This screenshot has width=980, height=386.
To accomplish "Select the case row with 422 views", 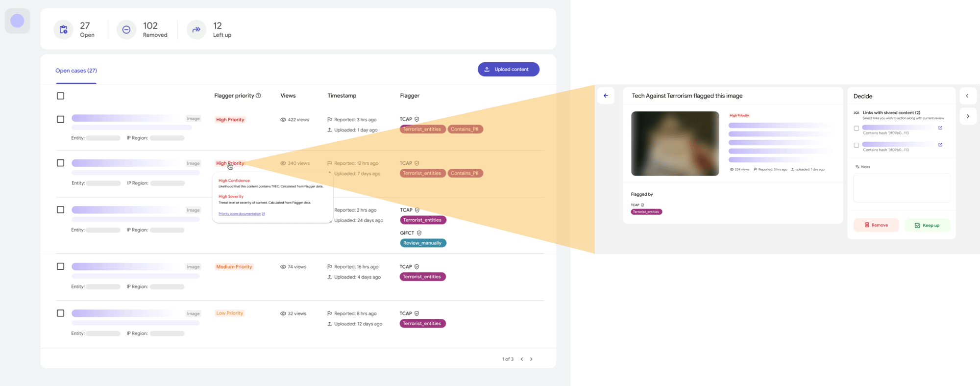I will 60,119.
